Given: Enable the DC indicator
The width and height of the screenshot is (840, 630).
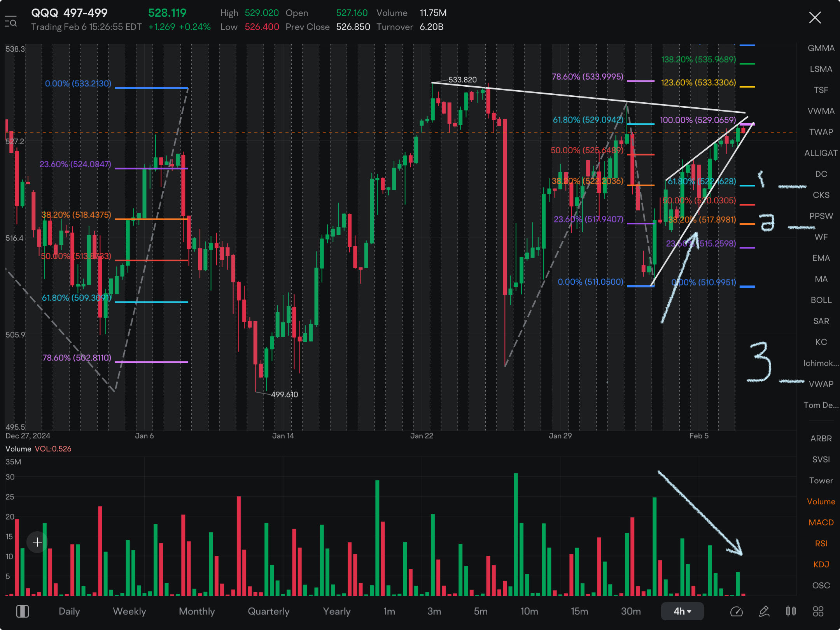Looking at the screenshot, I should (x=821, y=174).
